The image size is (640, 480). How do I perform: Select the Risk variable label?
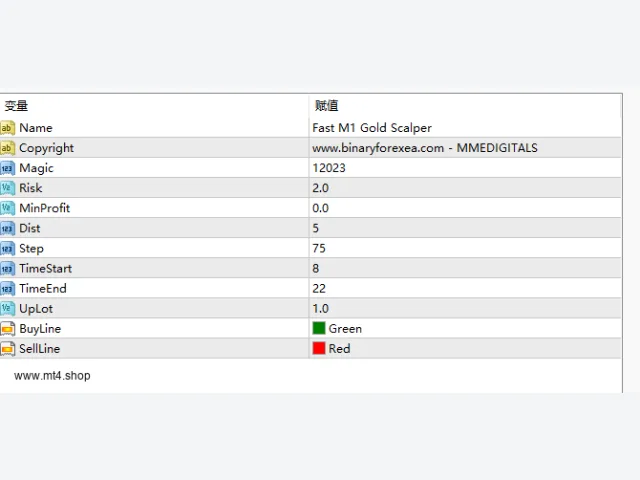[31, 188]
